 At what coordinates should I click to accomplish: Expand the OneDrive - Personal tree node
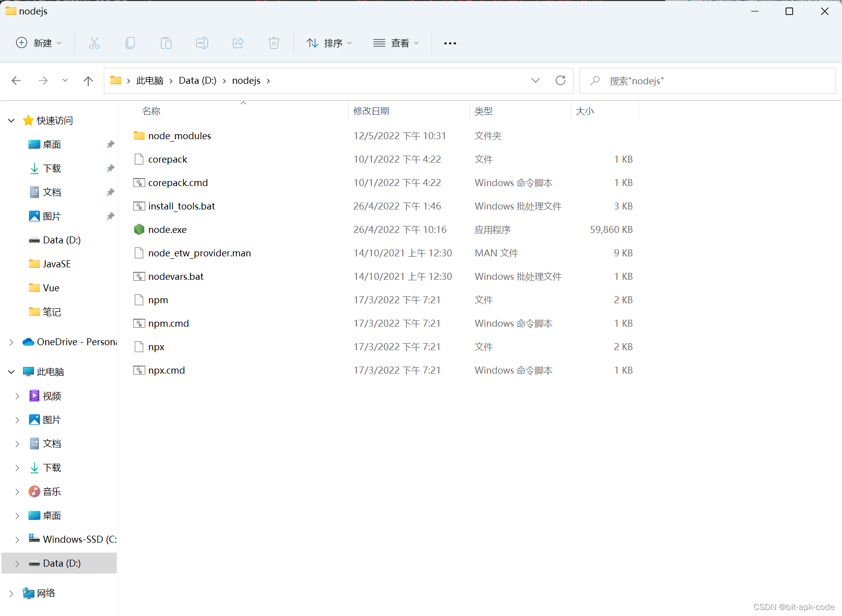coord(11,342)
